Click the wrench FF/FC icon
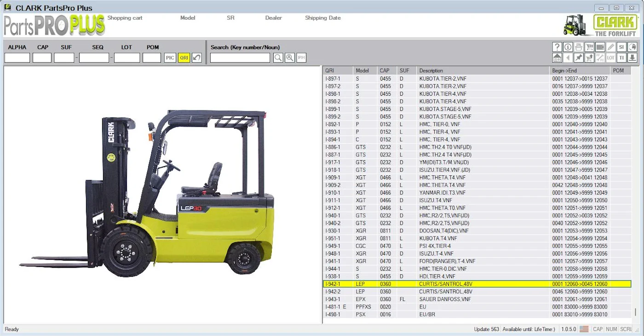 coord(600,58)
